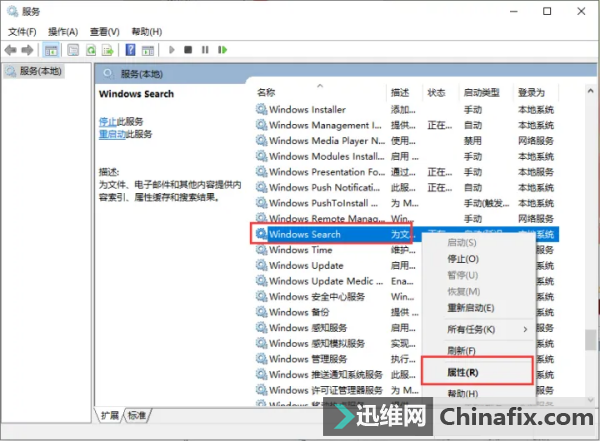Open the 帮助(H) menu
This screenshot has height=441, width=600.
click(x=147, y=31)
